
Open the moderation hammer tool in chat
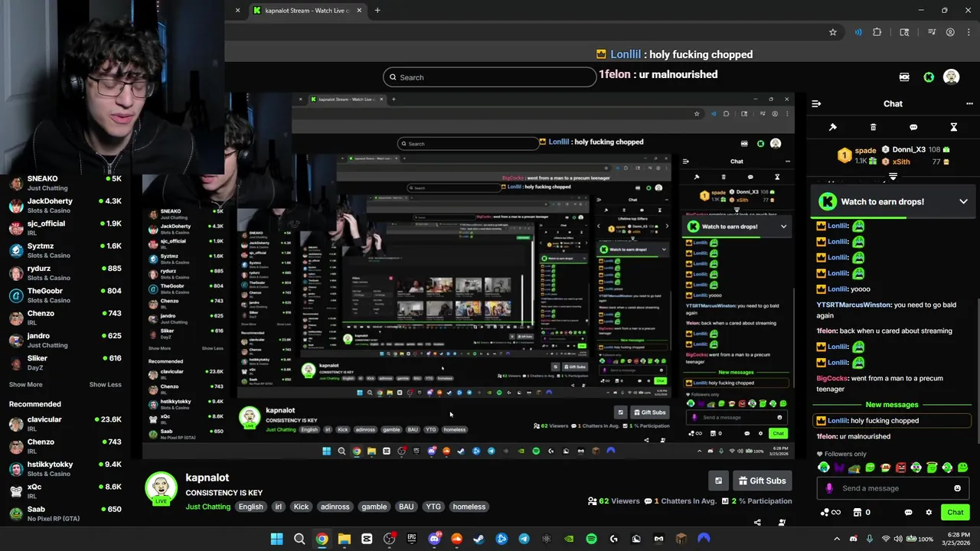click(833, 127)
